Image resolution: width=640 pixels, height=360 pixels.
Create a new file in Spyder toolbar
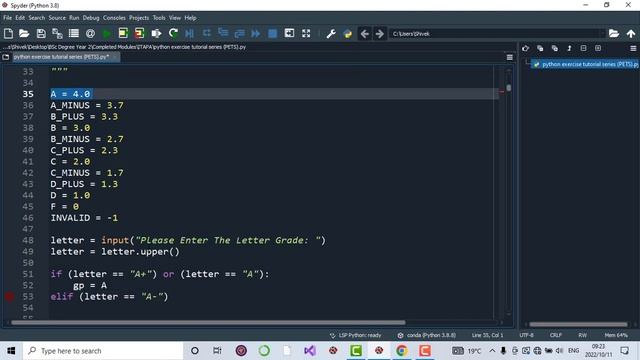pyautogui.click(x=8, y=33)
